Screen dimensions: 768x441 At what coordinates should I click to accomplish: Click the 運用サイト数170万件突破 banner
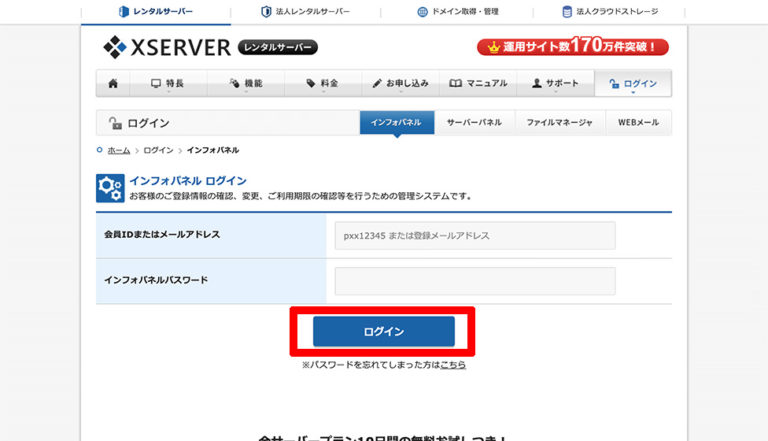[573, 47]
